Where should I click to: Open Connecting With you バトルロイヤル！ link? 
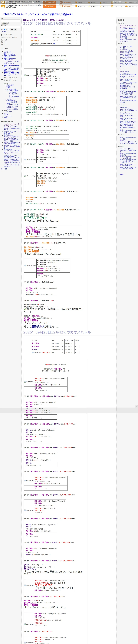(12, 74)
